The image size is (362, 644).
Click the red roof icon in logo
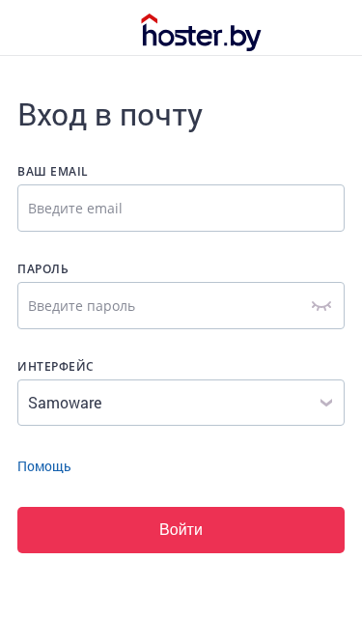pos(150,18)
